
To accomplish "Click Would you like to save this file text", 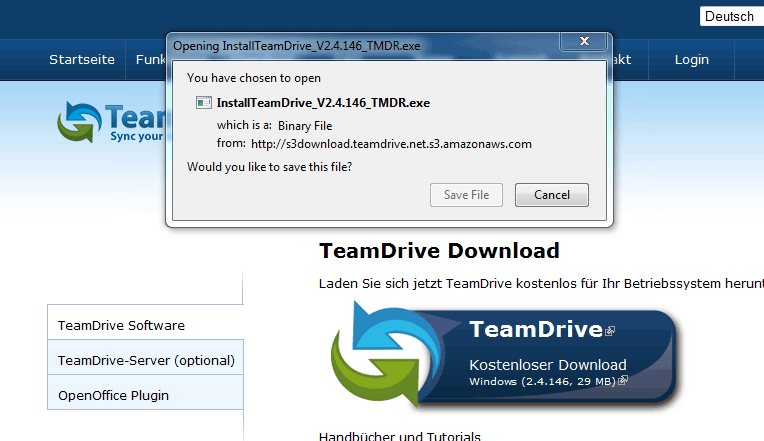I will [x=269, y=167].
